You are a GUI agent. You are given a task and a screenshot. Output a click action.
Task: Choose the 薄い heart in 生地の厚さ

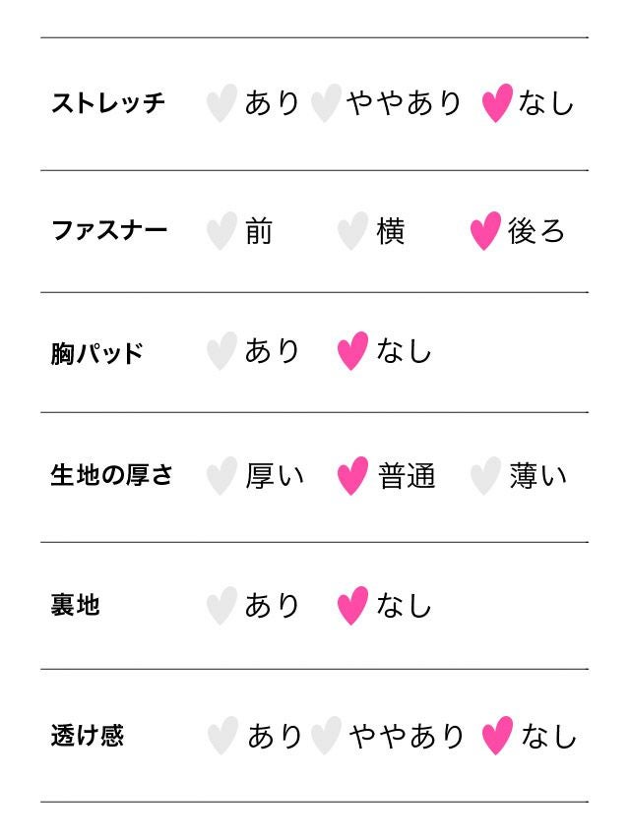click(485, 476)
